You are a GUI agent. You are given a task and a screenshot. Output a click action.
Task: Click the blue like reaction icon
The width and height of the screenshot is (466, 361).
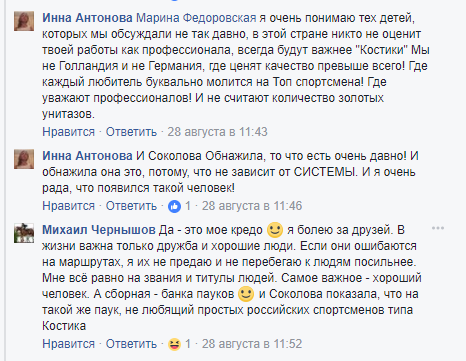click(174, 206)
